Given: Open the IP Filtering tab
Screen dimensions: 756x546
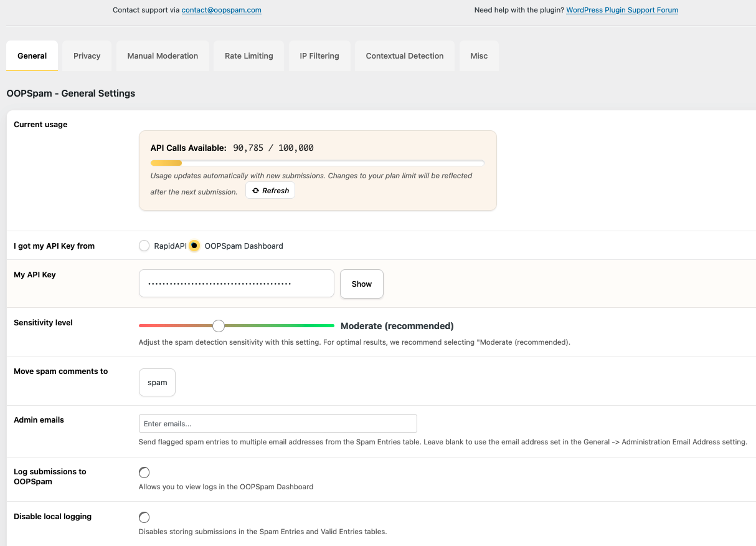Looking at the screenshot, I should click(x=319, y=56).
